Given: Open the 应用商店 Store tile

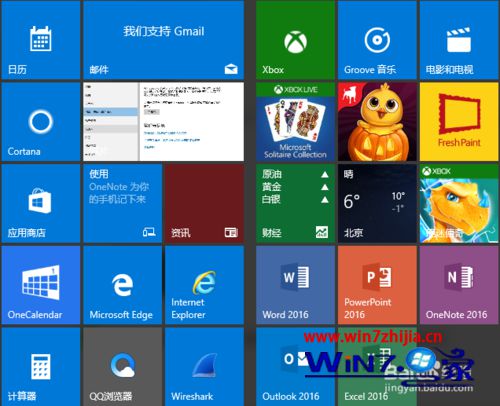Looking at the screenshot, I should point(41,203).
